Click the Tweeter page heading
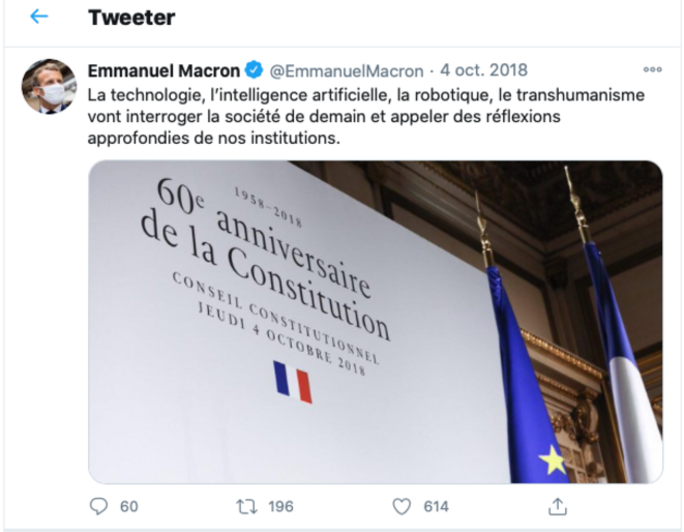This screenshot has width=684, height=532. [x=131, y=17]
